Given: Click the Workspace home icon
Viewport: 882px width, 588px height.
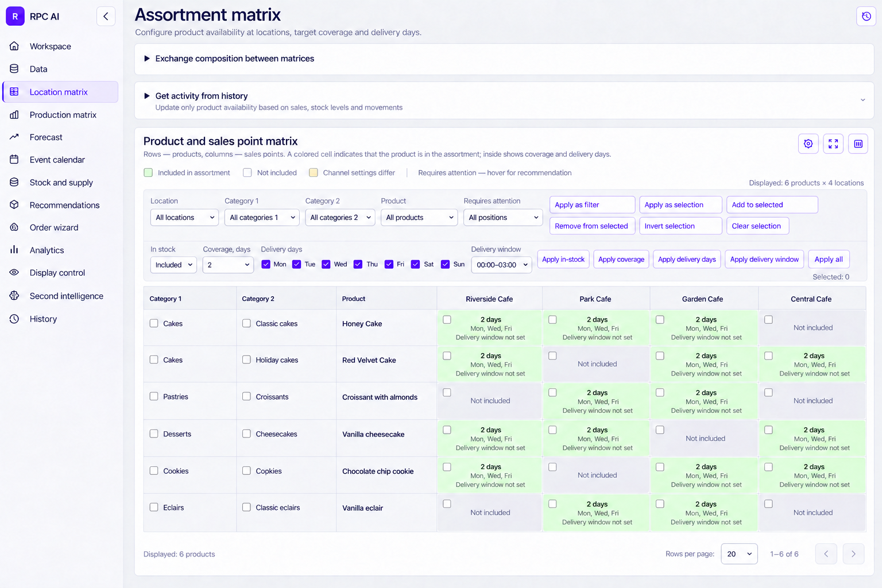Looking at the screenshot, I should 14,46.
